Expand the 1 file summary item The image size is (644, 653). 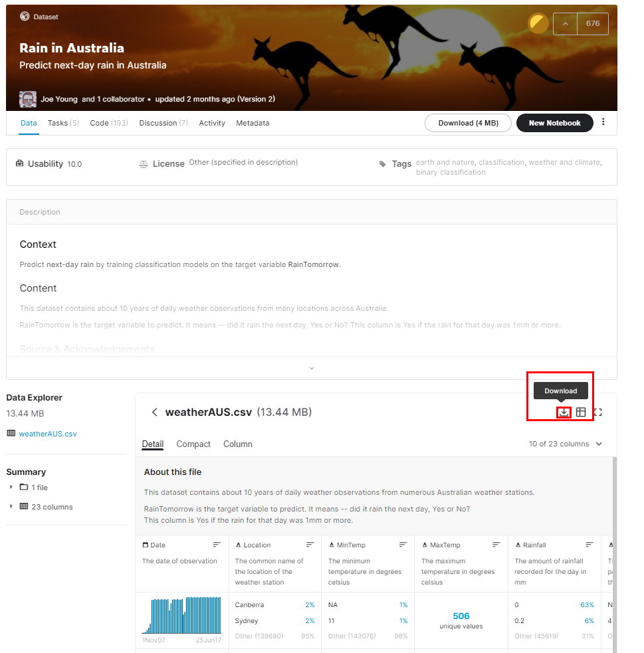[11, 487]
